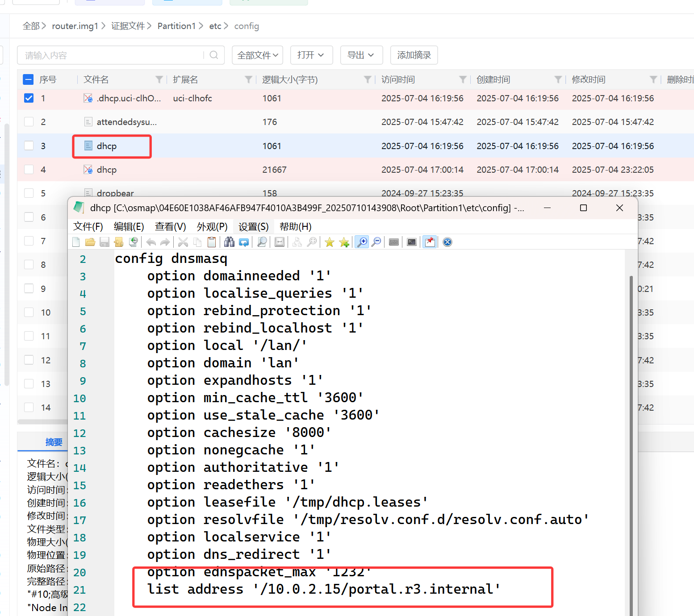Click the Redo arrow icon
Image resolution: width=694 pixels, height=616 pixels.
[x=165, y=242]
